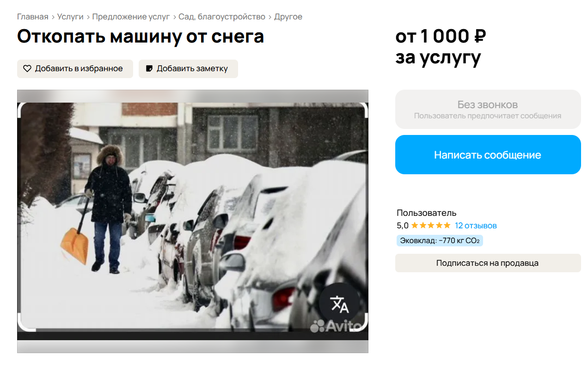
Task: Click the listing title Откопать машину от снега
Action: (141, 37)
